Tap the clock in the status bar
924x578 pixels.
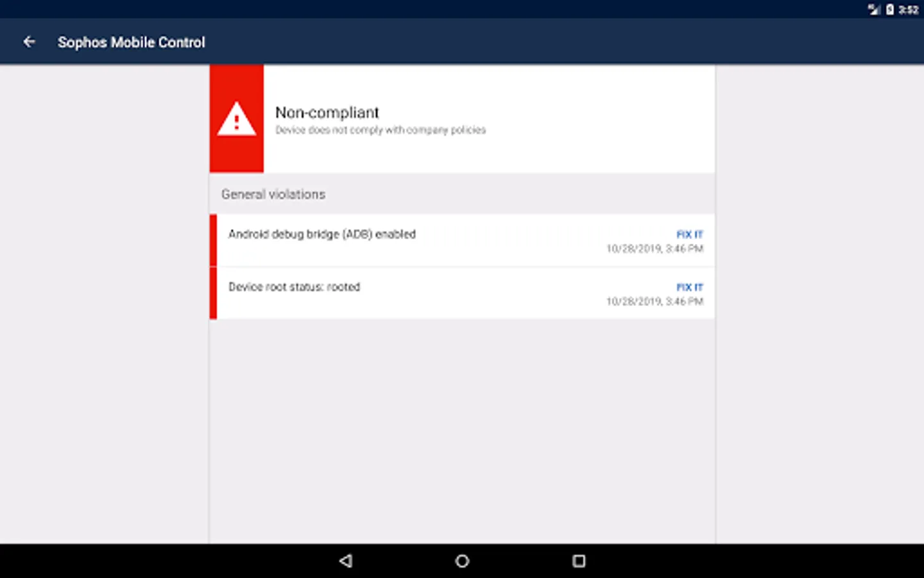pos(909,9)
